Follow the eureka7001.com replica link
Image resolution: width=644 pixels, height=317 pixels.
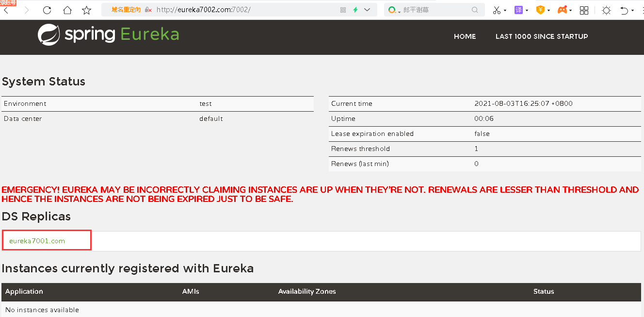point(37,241)
